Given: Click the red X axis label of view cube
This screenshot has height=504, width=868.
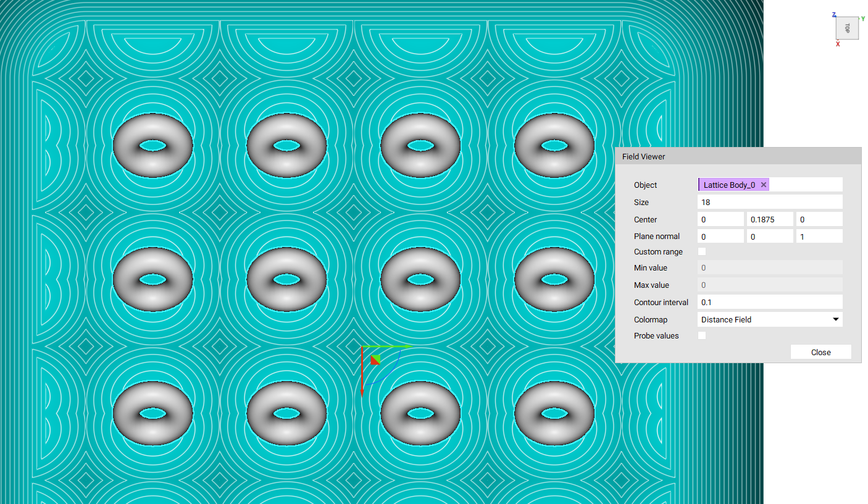Looking at the screenshot, I should 838,44.
